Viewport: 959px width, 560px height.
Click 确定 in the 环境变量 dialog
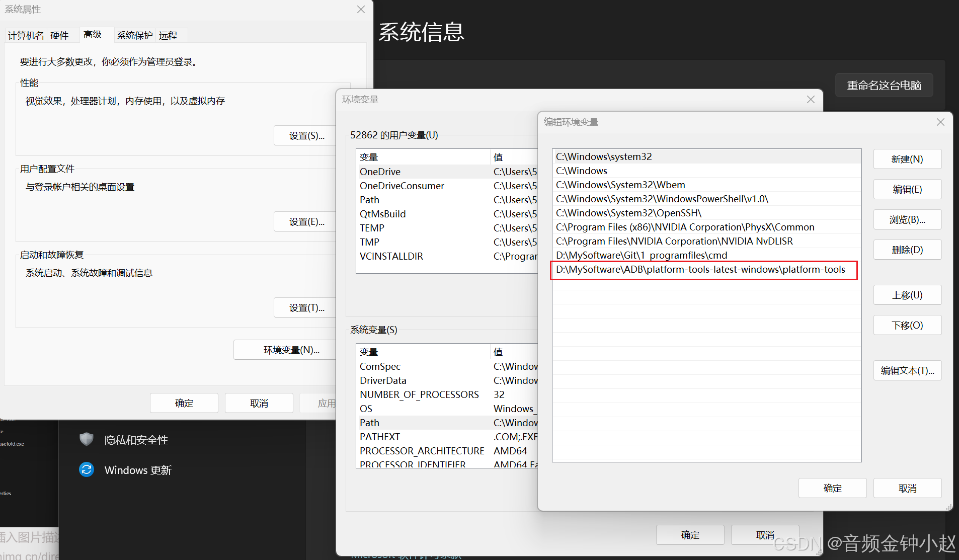tap(690, 535)
